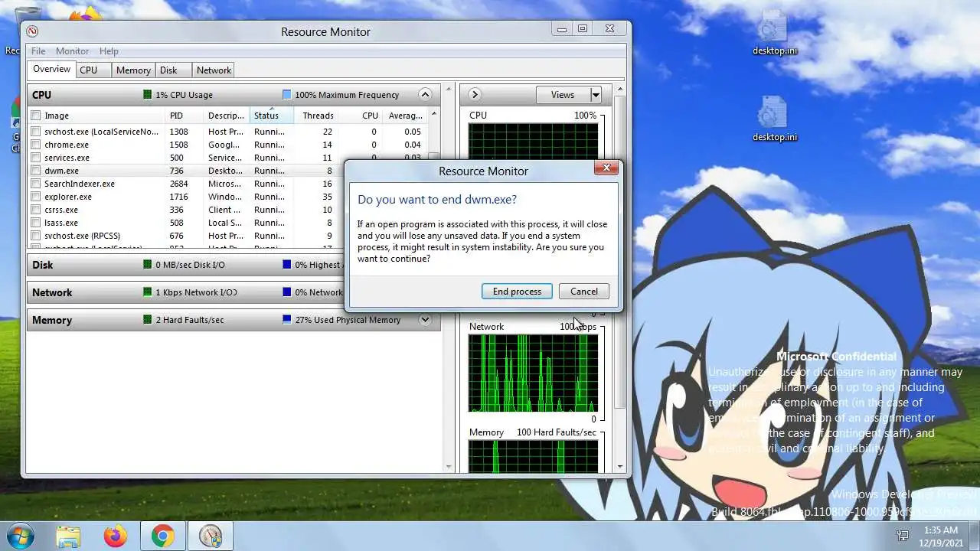Enable the explorer.exe checkbox
The image size is (980, 551).
pyautogui.click(x=36, y=197)
